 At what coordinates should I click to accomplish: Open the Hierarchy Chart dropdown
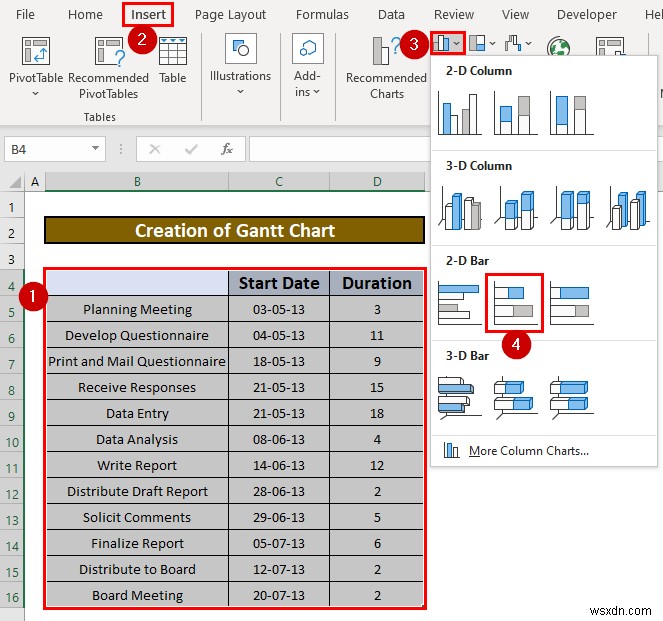482,43
